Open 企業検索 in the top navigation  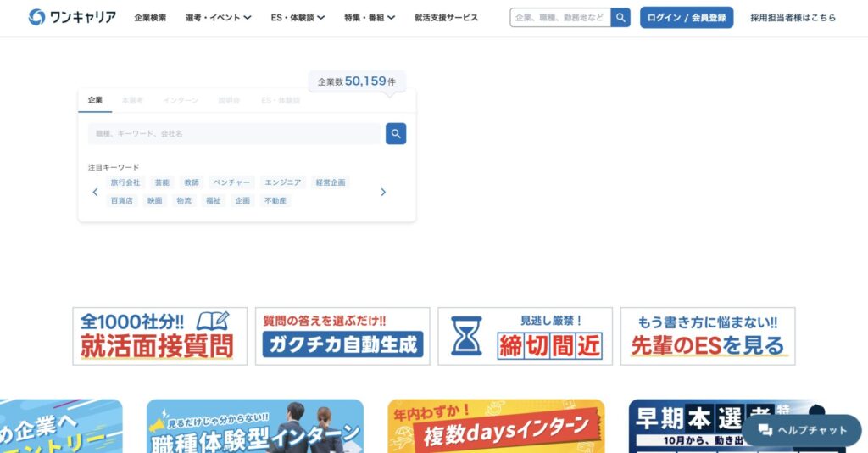(x=150, y=18)
